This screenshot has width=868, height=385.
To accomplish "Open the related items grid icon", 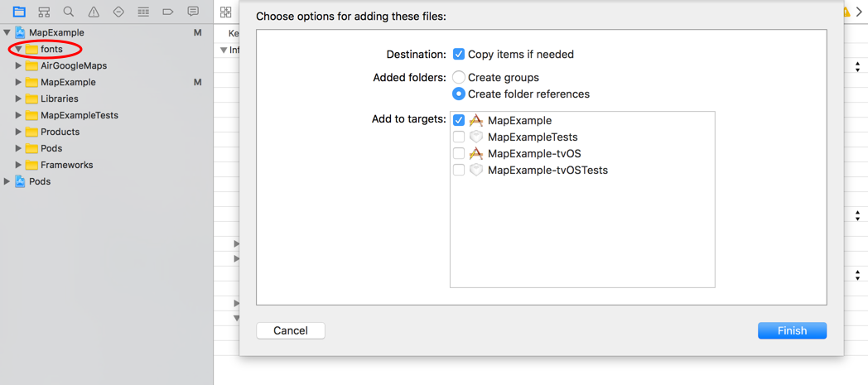I will tap(225, 12).
